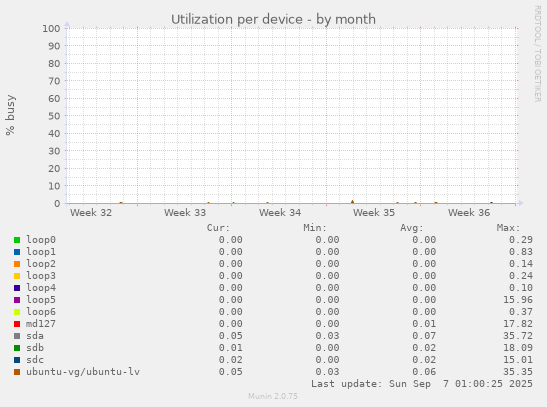Click the 'sda' device label
Screen dimensions: 547x407
click(35, 336)
